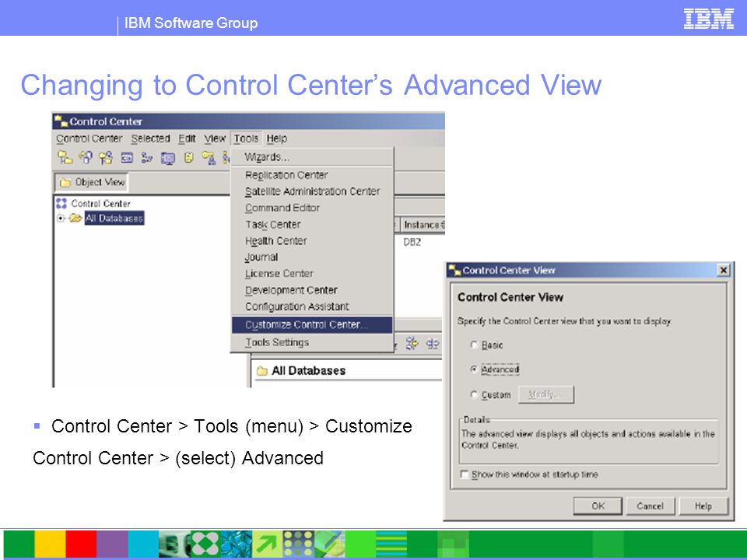Close the Control Center View dialog
Screen dimensions: 747x560
point(723,271)
